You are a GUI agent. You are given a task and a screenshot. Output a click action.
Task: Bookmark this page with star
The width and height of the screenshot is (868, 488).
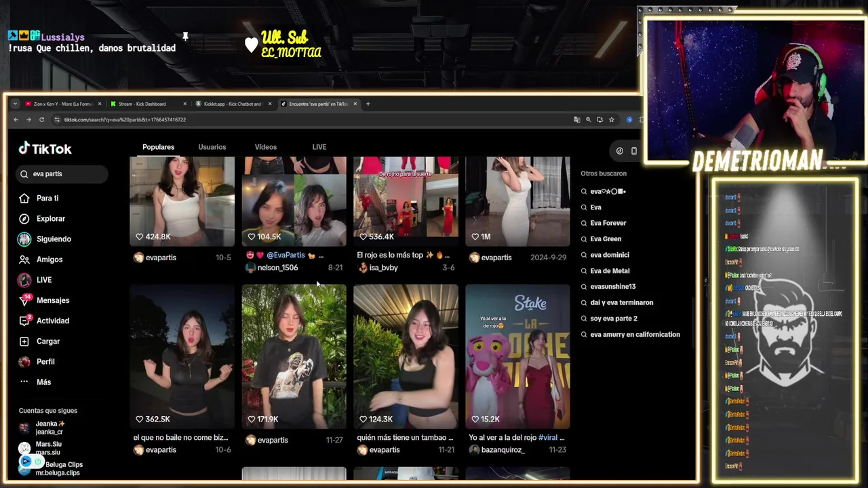(x=612, y=119)
